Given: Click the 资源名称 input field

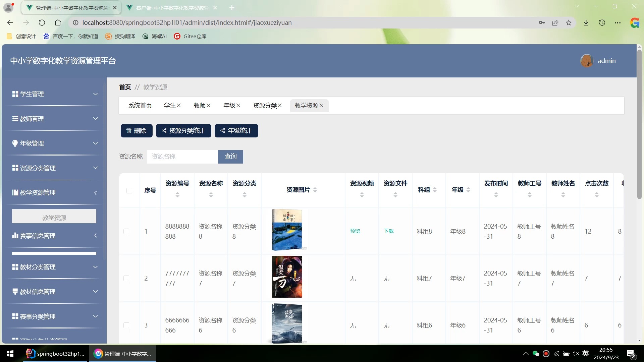Looking at the screenshot, I should tap(182, 157).
